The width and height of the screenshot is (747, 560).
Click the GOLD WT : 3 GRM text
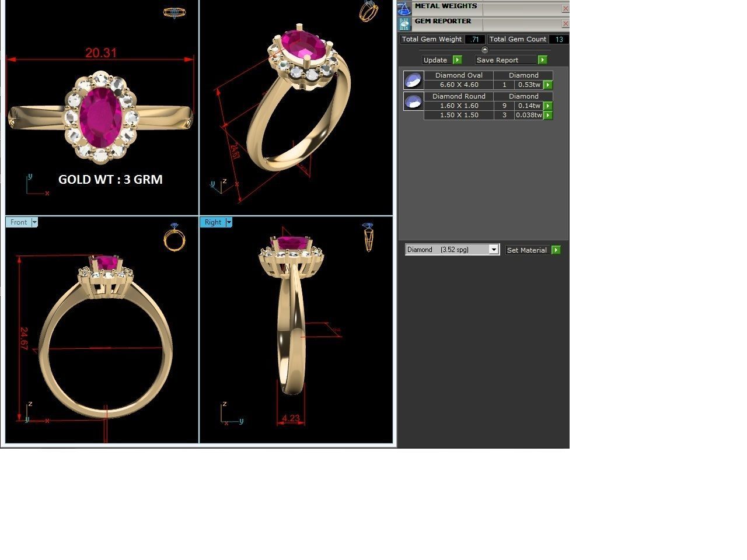tap(110, 179)
